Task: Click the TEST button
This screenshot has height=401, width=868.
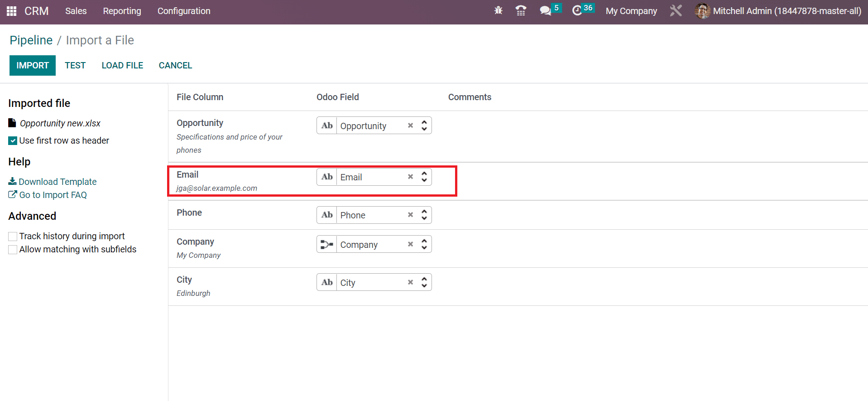Action: pyautogui.click(x=75, y=65)
